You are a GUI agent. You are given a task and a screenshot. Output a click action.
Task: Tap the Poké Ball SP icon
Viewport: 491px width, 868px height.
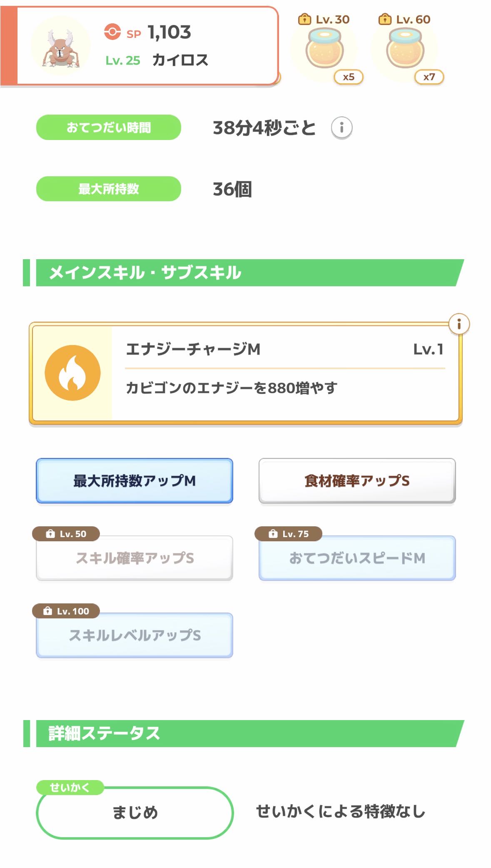(x=112, y=32)
